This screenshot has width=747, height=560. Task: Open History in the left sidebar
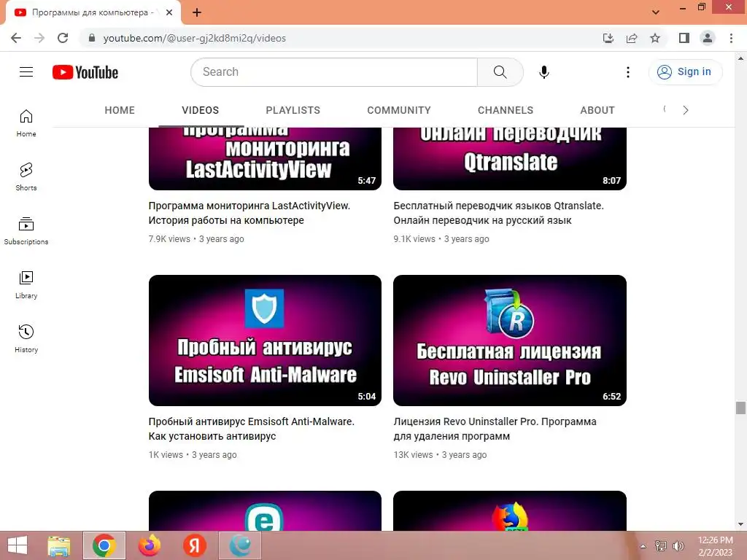click(x=26, y=338)
